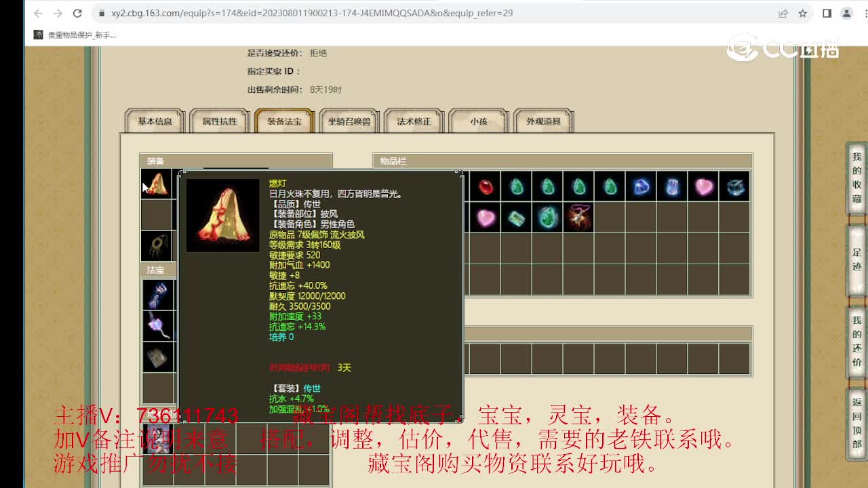868x488 pixels.
Task: Click the 指定买家 ID label
Action: [274, 71]
